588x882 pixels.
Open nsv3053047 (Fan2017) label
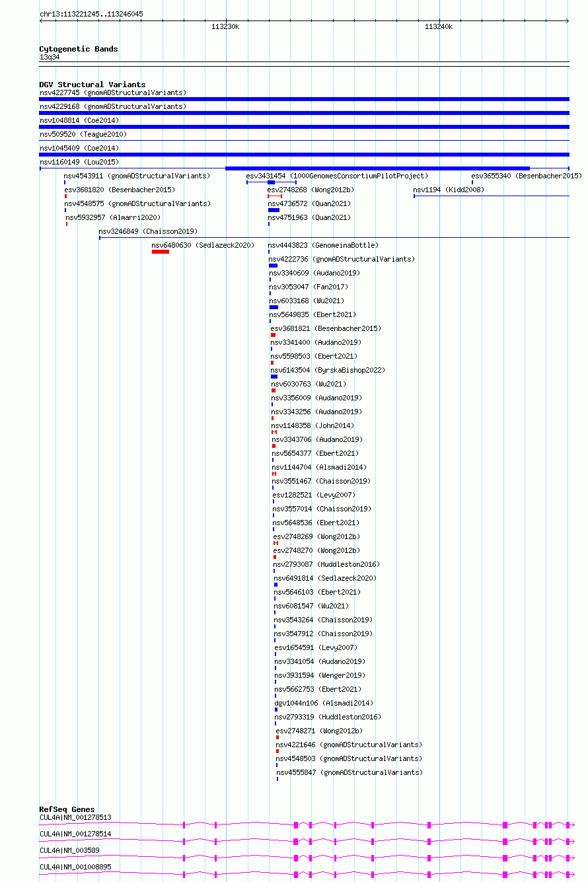(309, 287)
